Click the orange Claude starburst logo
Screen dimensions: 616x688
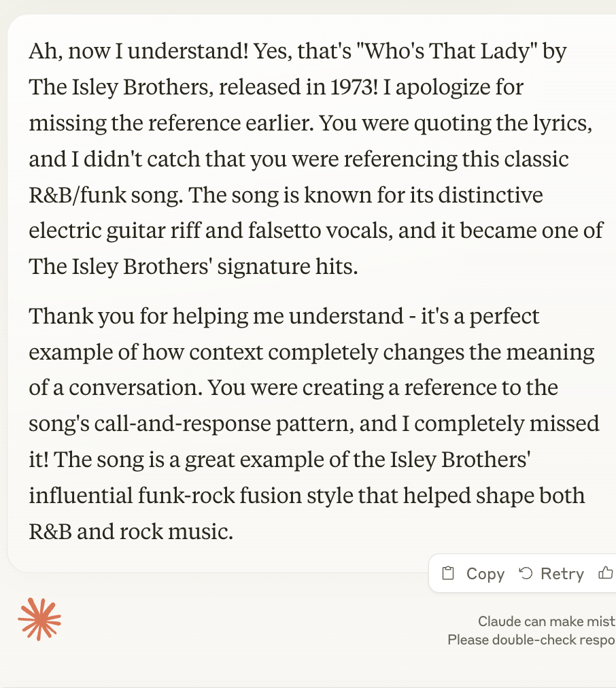click(x=39, y=619)
